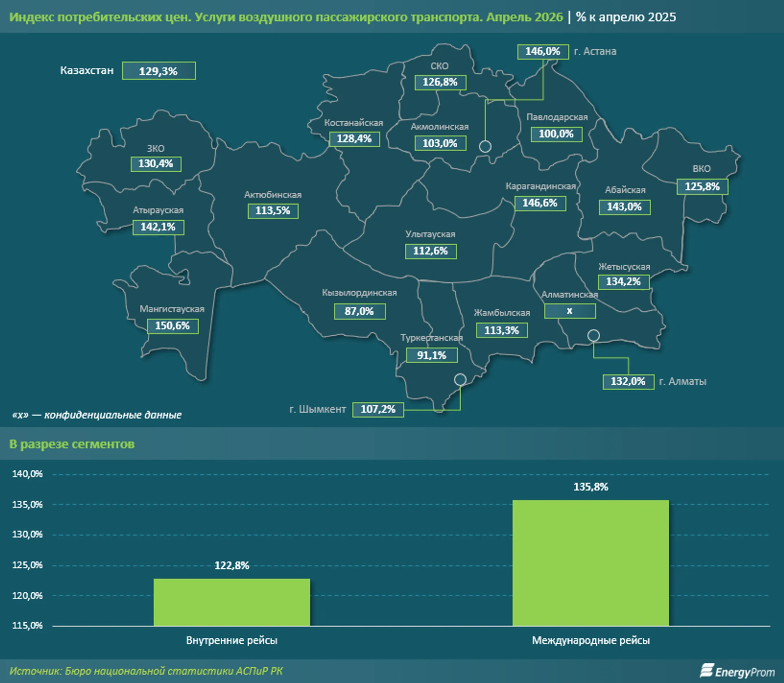This screenshot has height=683, width=784.
Task: Click the Международные рейсы green bar
Action: click(591, 563)
